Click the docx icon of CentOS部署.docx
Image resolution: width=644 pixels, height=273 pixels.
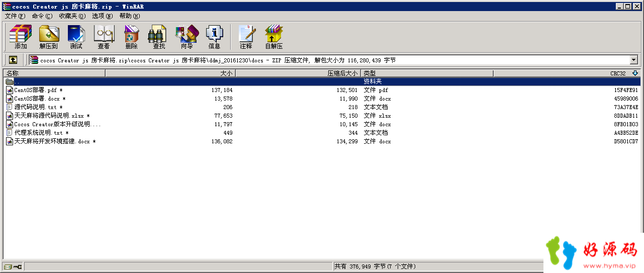click(10, 99)
